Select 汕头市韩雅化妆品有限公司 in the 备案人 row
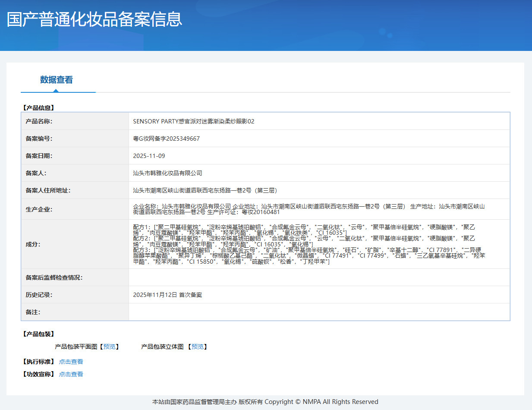This screenshot has width=532, height=410. 168,173
